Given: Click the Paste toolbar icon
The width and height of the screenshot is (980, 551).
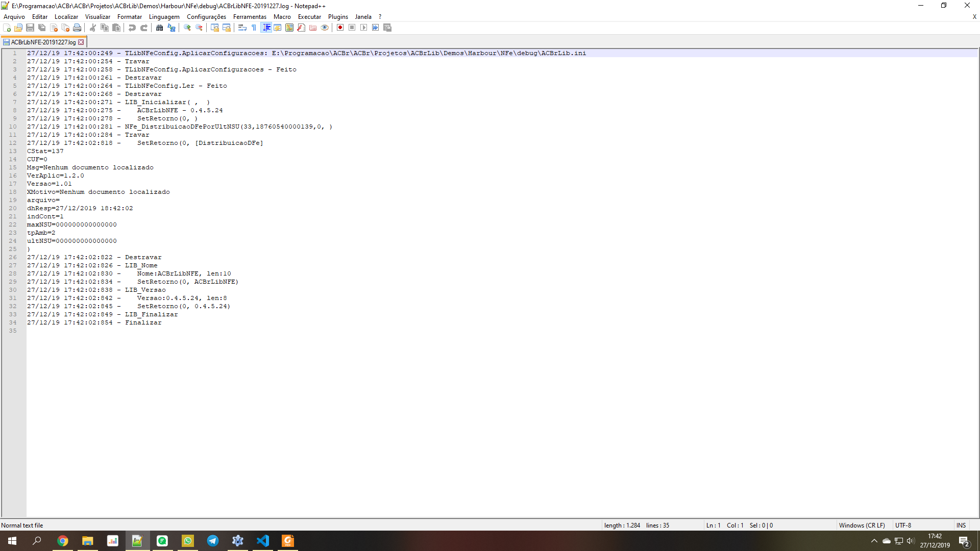Looking at the screenshot, I should [116, 28].
